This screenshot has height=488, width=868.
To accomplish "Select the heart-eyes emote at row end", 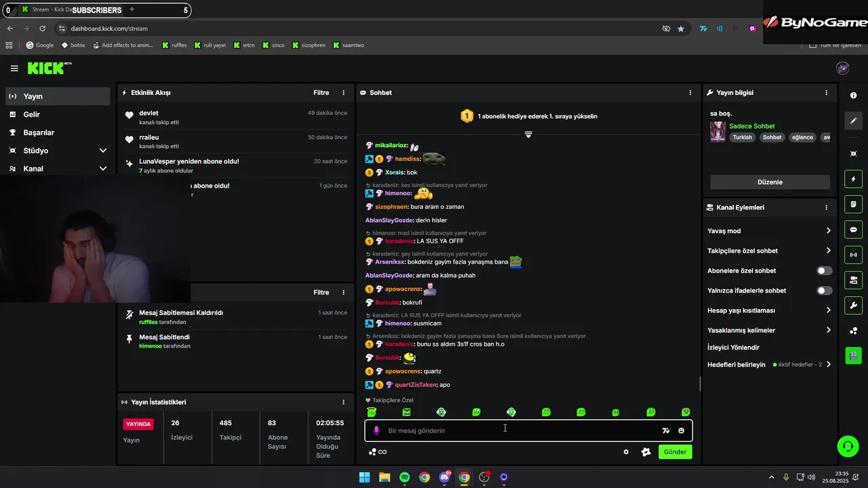I will 686,412.
